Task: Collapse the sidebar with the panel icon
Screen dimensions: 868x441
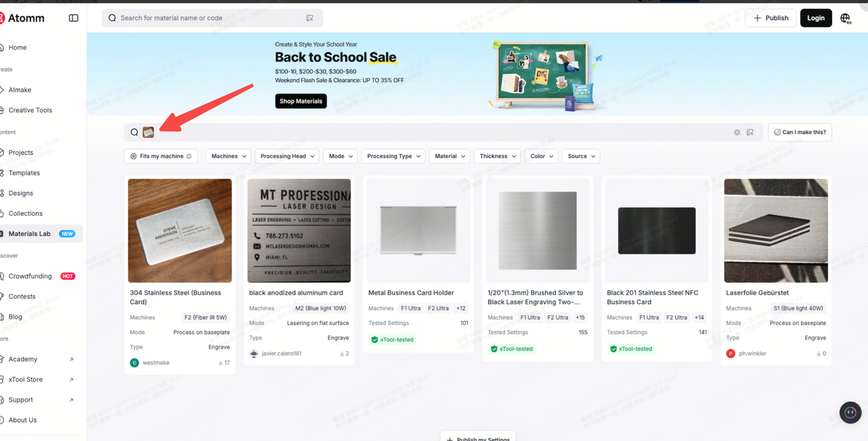Action: click(x=73, y=18)
